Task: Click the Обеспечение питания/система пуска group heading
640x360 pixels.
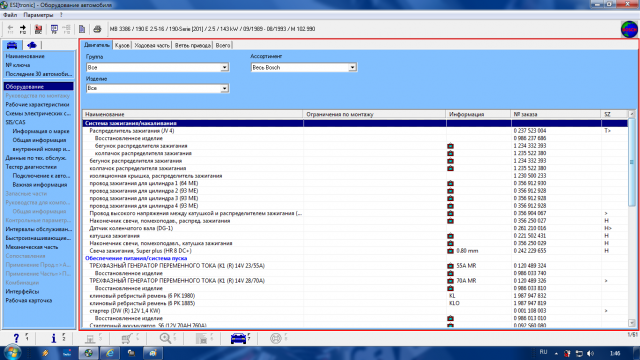Action: click(x=136, y=258)
